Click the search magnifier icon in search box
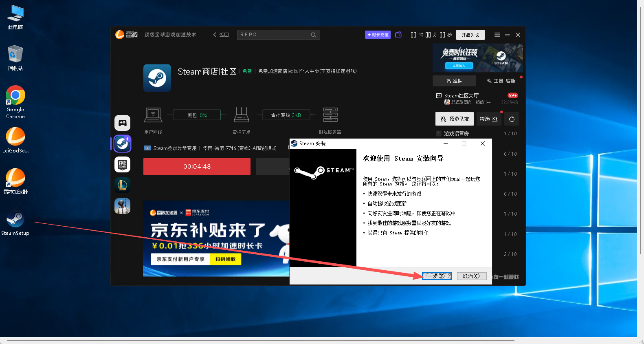The height and width of the screenshot is (344, 644). (x=313, y=35)
